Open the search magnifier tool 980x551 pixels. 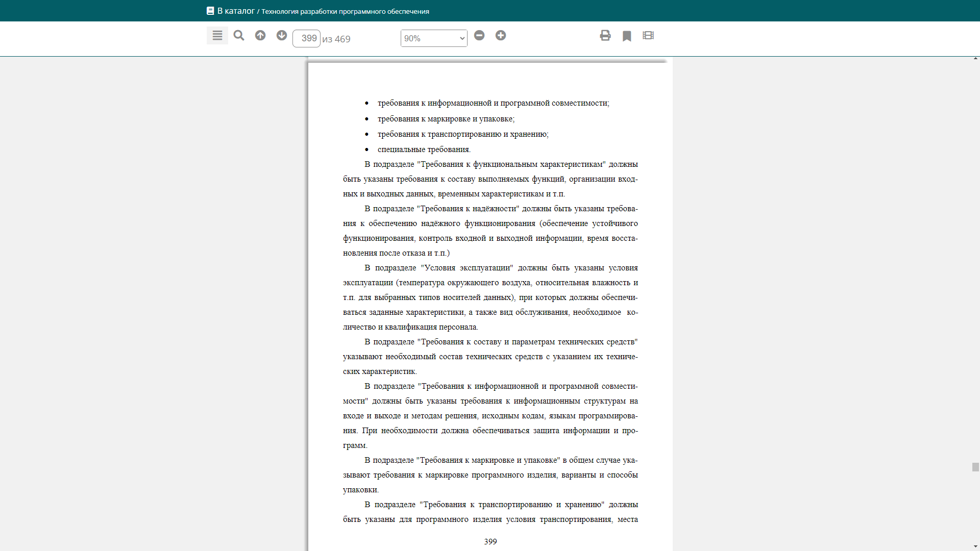239,36
